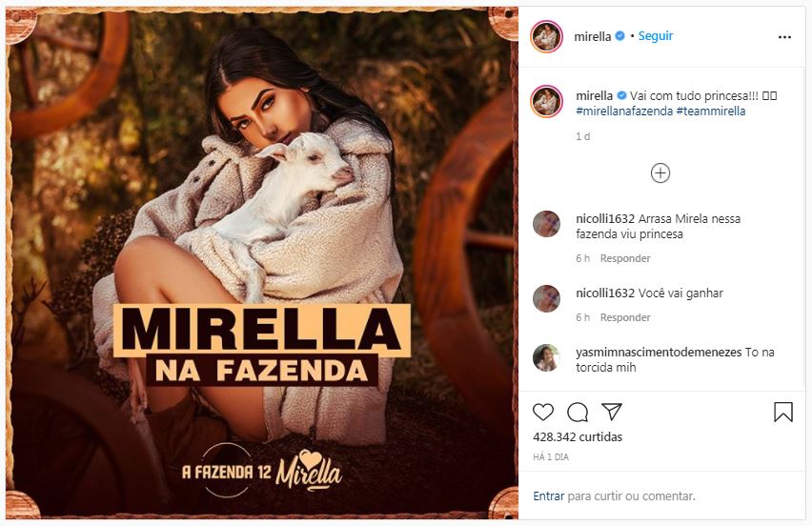Open nicolli1632 avatar on first comment
The image size is (812, 526).
click(546, 225)
